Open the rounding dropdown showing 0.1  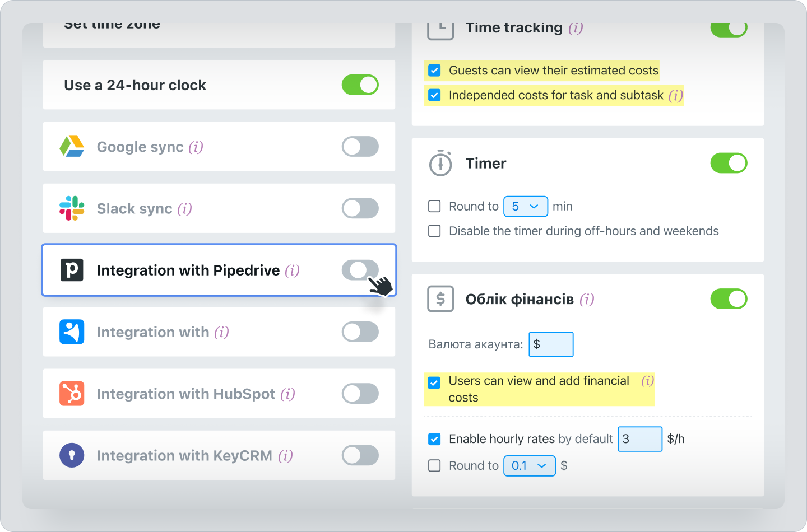coord(530,465)
